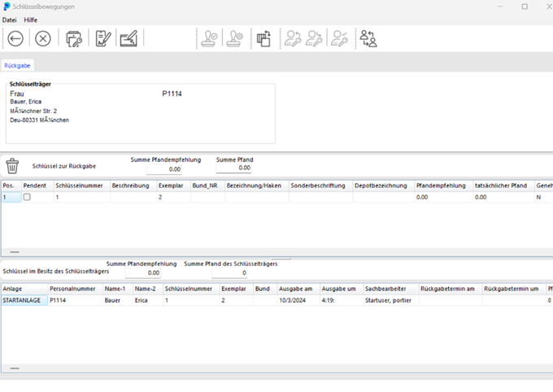Click the clipboard checklist signature icon
Viewport: 553px width, 392px height.
pyautogui.click(x=102, y=38)
